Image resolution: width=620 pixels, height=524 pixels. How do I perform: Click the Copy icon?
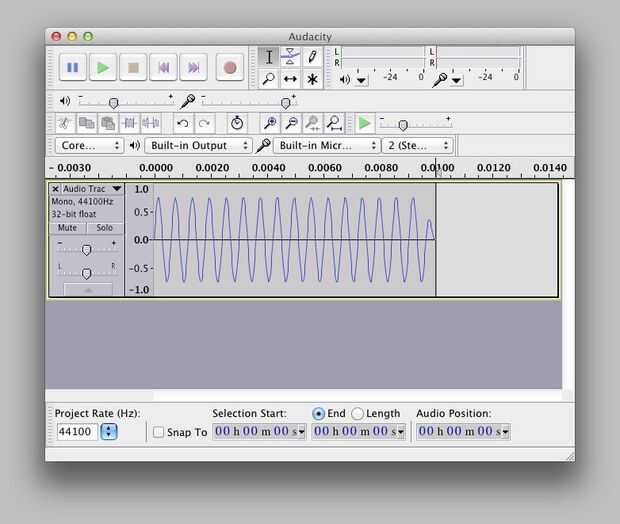coord(86,123)
